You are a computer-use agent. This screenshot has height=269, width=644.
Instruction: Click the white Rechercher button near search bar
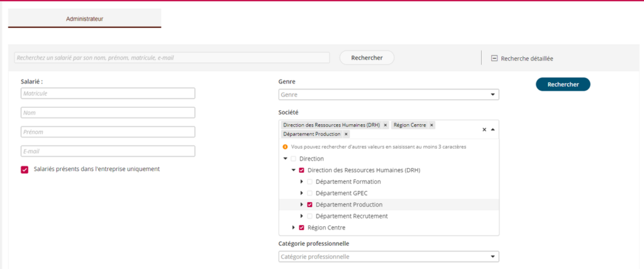367,58
